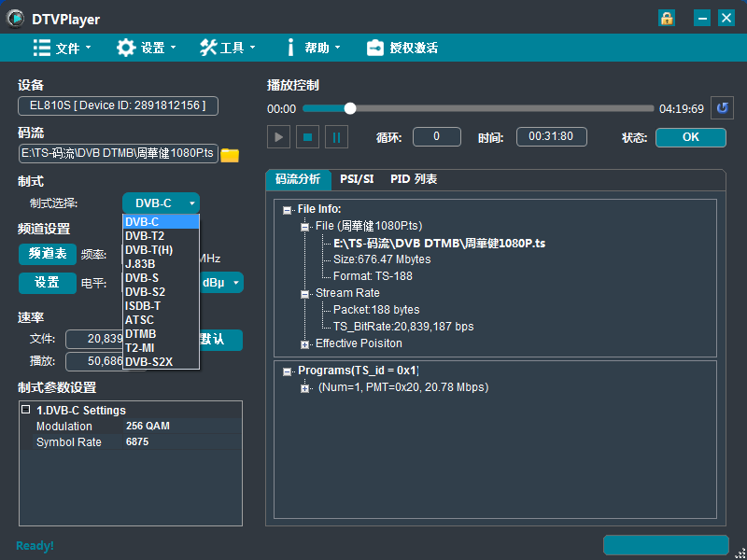Choose ISDB-T from the standard list
Screen dimensions: 747x560
click(x=161, y=306)
